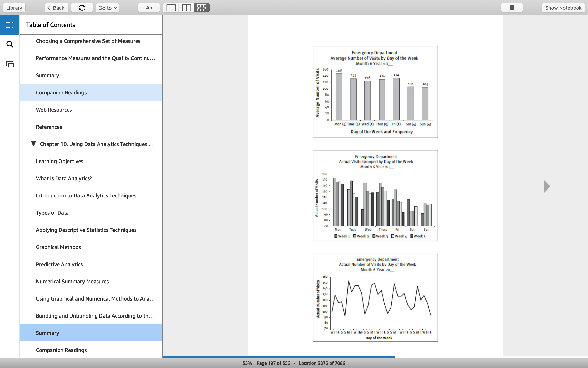Open the search sidebar icon
The width and height of the screenshot is (588, 368).
tap(10, 44)
